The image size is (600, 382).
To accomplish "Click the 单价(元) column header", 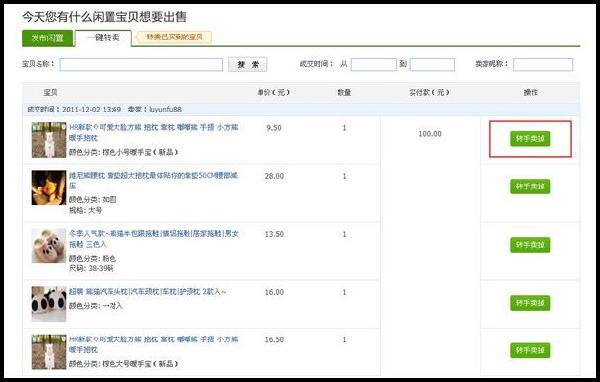I will pos(273,93).
